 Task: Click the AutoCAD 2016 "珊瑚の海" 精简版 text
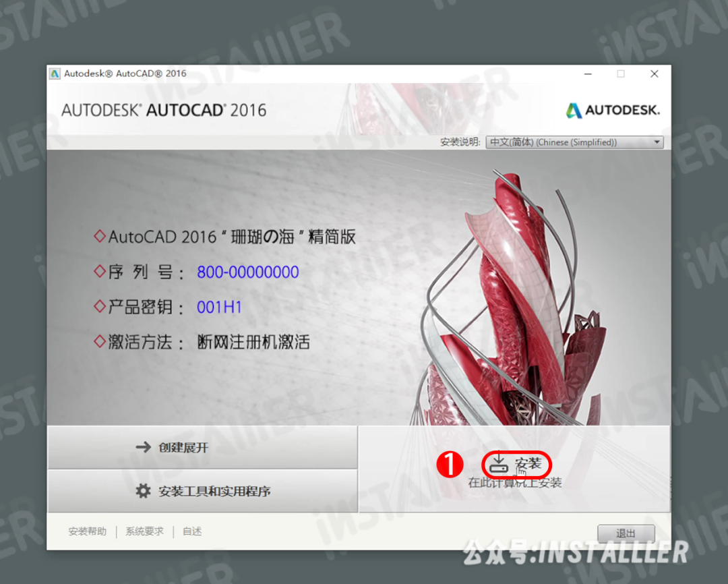point(232,237)
